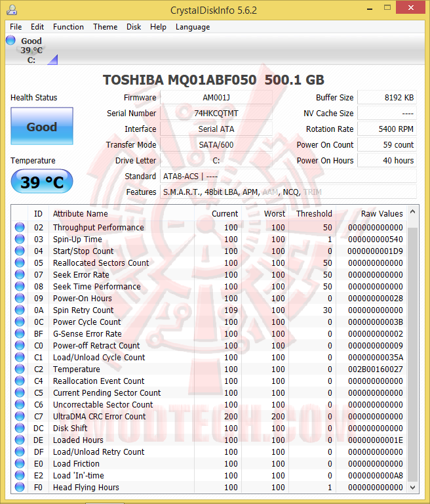Click the CrystalDiskInfo app icon in title bar
The height and width of the screenshot is (504, 430).
(x=12, y=10)
